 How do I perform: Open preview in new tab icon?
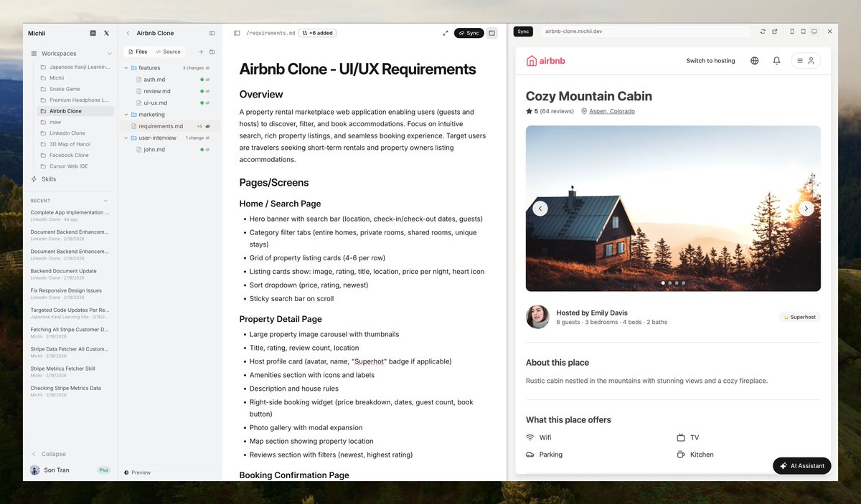pyautogui.click(x=774, y=31)
